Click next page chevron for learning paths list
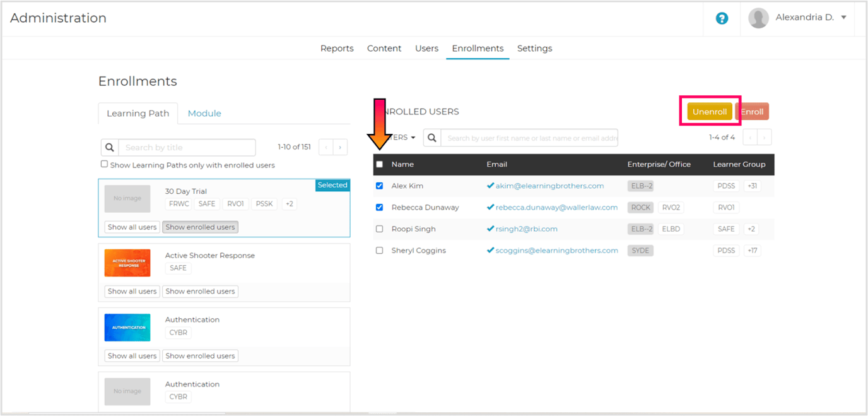Screen dimensions: 868x416 tap(340, 146)
